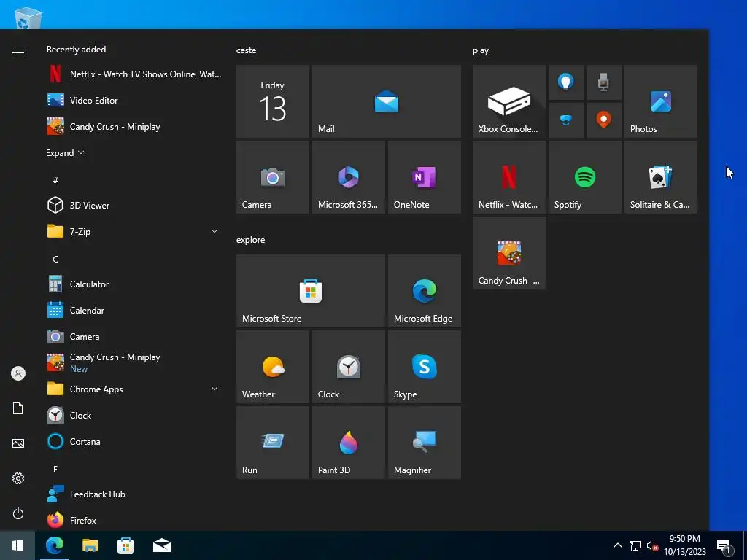Open Documents from the Start sidebar

(18, 408)
